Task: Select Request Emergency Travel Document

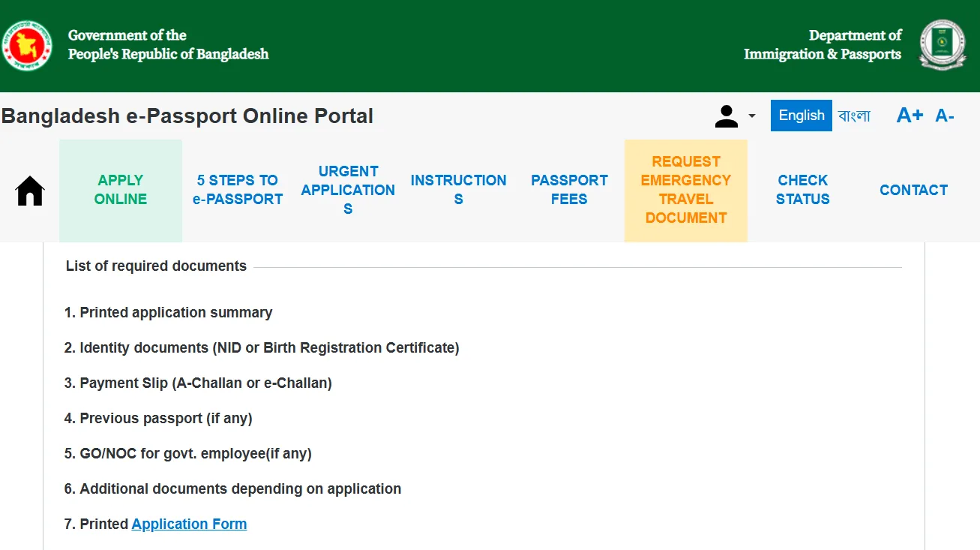Action: [686, 190]
